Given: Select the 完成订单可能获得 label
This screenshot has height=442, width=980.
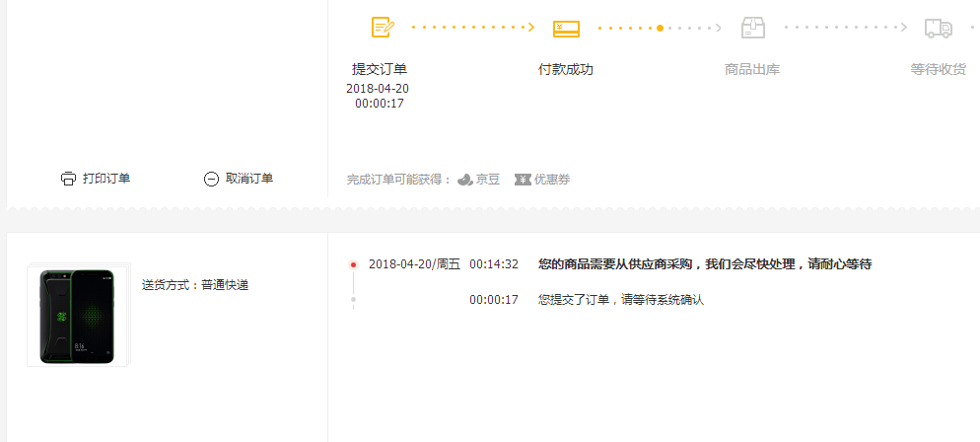Looking at the screenshot, I should (x=399, y=180).
